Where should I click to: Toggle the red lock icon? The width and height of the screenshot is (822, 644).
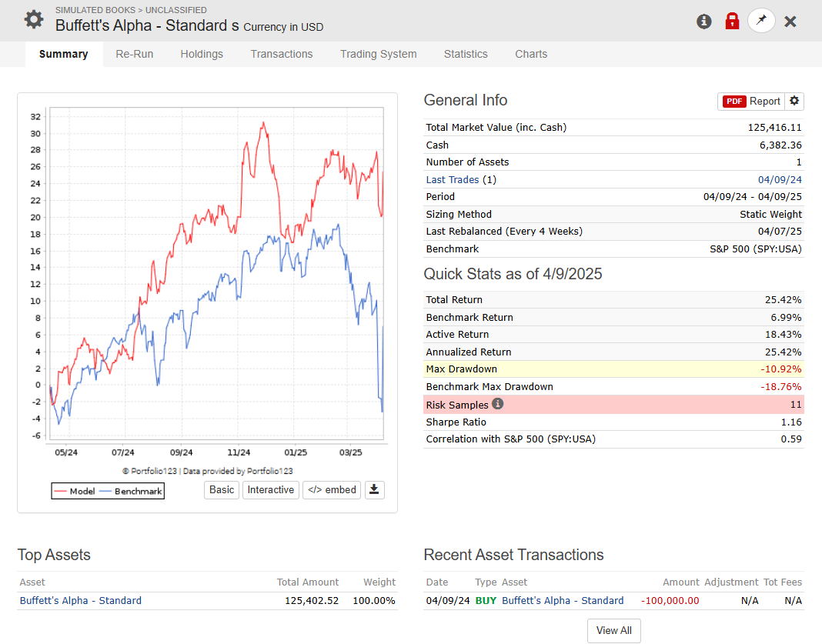[x=732, y=22]
